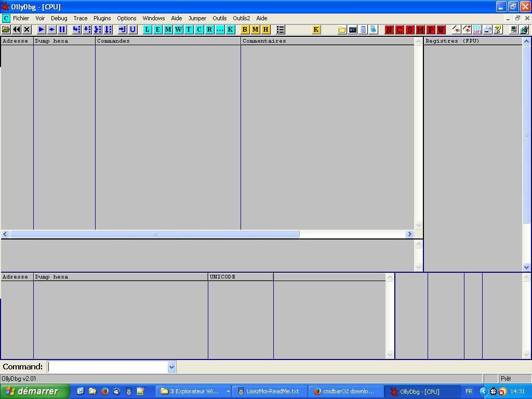Image resolution: width=532 pixels, height=399 pixels.
Task: Close the debugged program with X icon
Action: tap(27, 30)
